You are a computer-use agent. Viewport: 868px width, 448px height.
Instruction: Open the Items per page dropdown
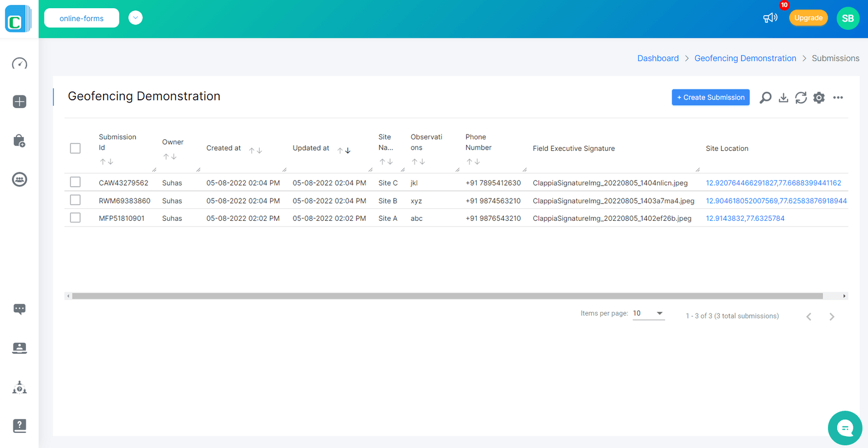coord(648,313)
